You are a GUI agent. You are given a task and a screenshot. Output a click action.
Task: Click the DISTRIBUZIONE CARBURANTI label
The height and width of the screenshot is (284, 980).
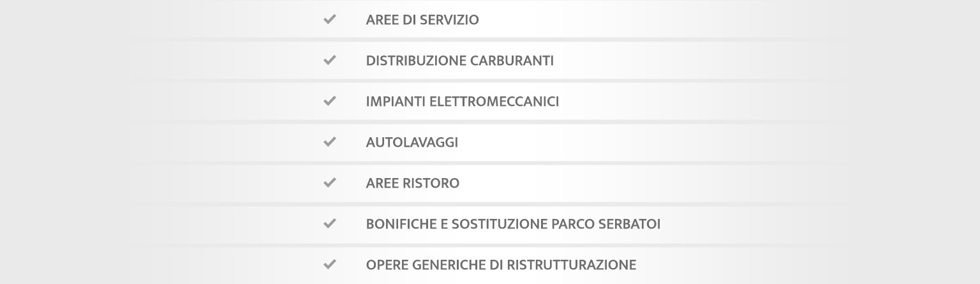coord(459,61)
